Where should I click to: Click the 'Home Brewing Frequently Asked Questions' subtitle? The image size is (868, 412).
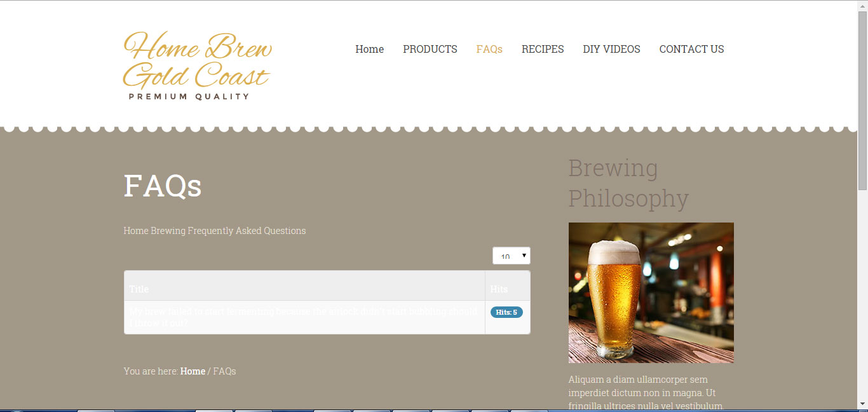214,231
